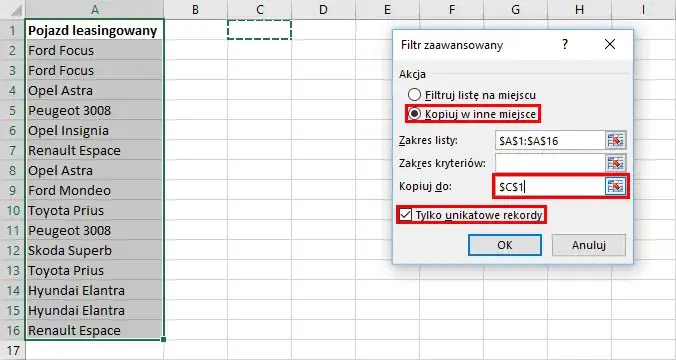Select column D header
Image resolution: width=676 pixels, height=360 pixels.
point(323,9)
